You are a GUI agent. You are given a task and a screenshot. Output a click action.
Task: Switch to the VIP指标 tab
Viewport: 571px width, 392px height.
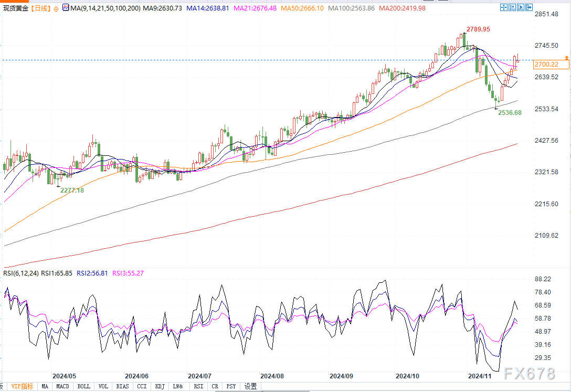pos(22,387)
